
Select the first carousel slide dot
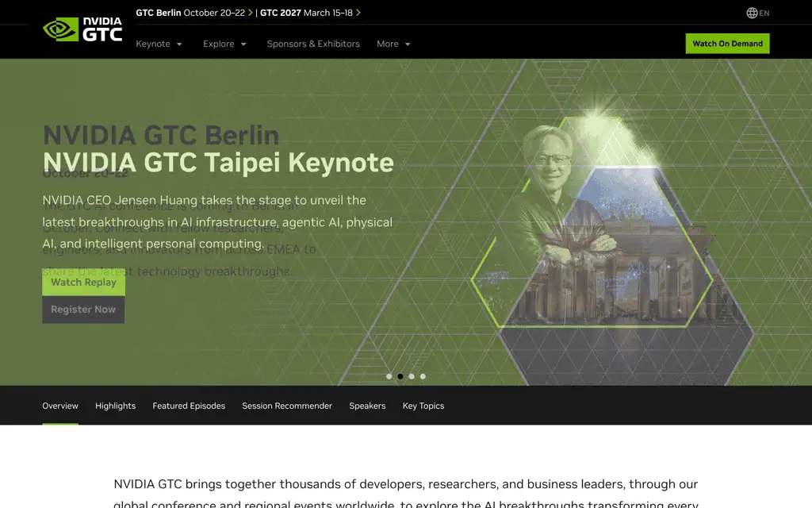389,376
